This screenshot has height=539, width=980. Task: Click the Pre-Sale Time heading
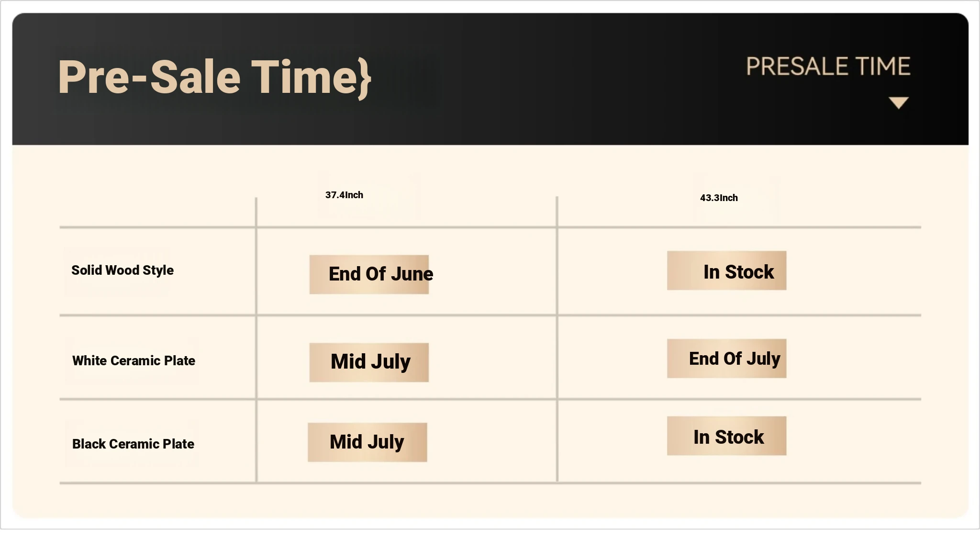click(214, 78)
